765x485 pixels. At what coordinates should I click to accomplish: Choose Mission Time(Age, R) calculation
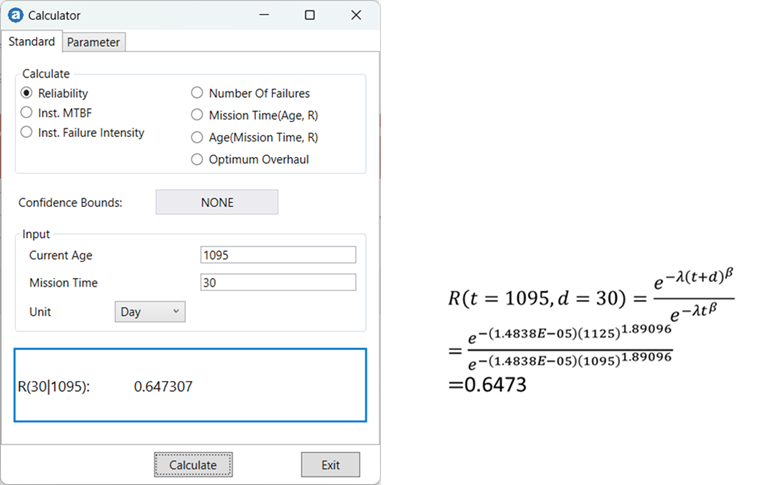coord(197,115)
